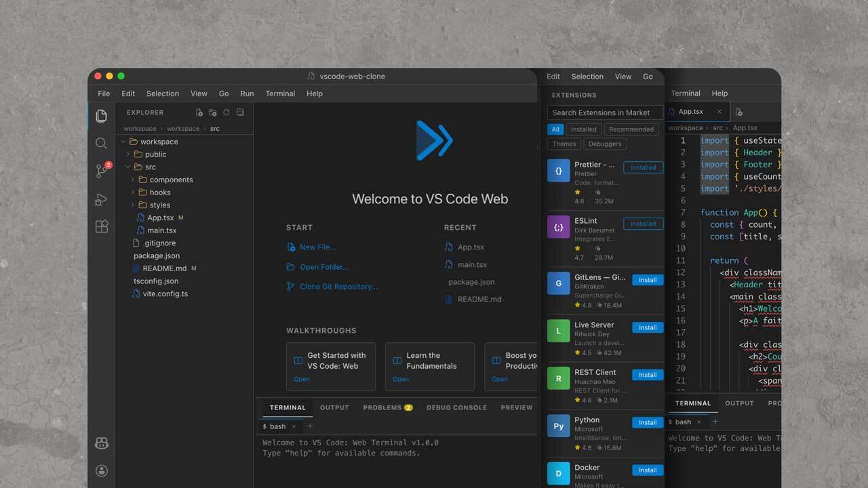Click the REST Client extension icon

559,378
